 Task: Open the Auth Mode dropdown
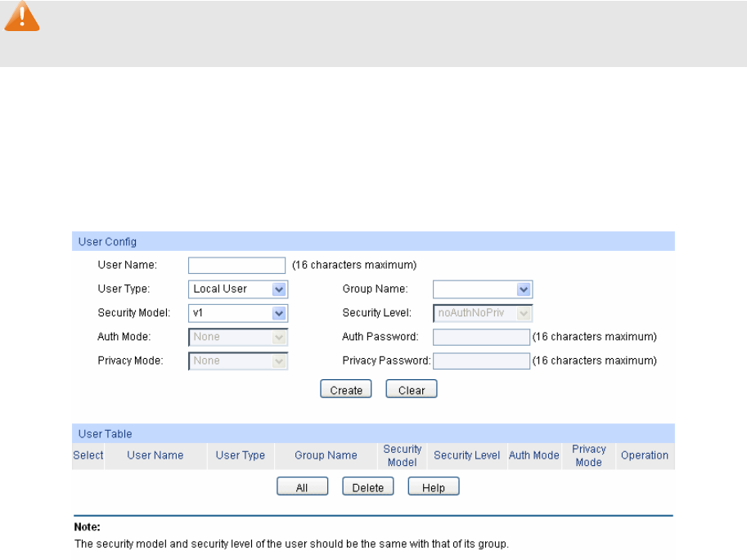pos(238,337)
